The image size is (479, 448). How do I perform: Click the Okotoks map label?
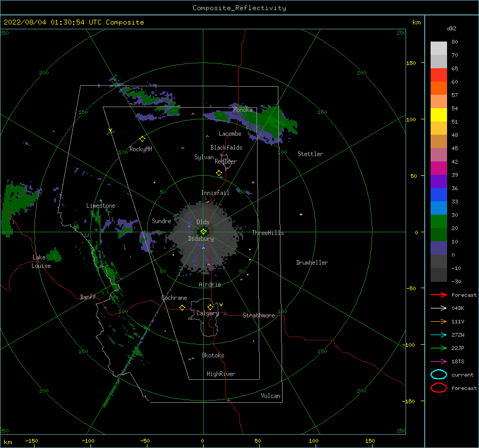(x=213, y=355)
